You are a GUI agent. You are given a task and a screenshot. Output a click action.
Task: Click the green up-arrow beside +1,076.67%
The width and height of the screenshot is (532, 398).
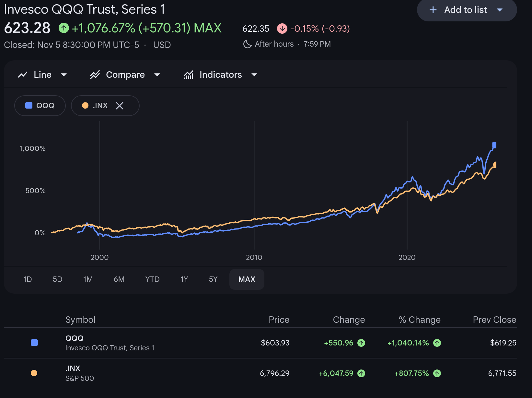tap(64, 28)
